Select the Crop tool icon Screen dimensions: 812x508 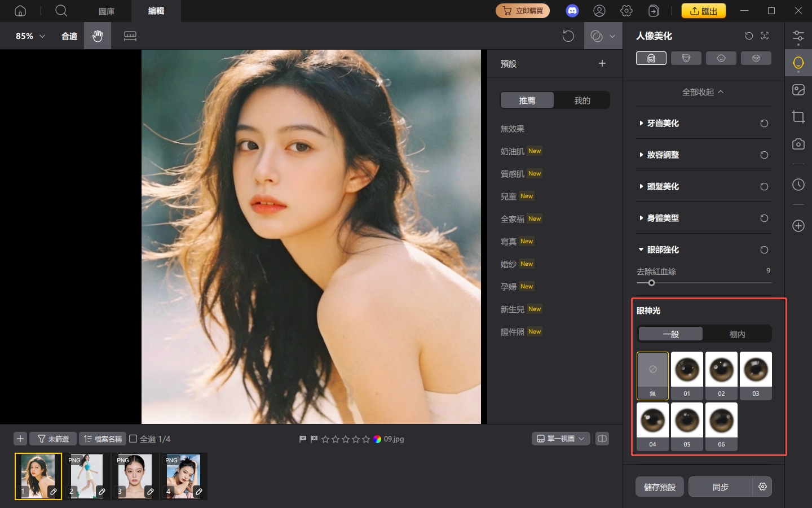[x=798, y=117]
